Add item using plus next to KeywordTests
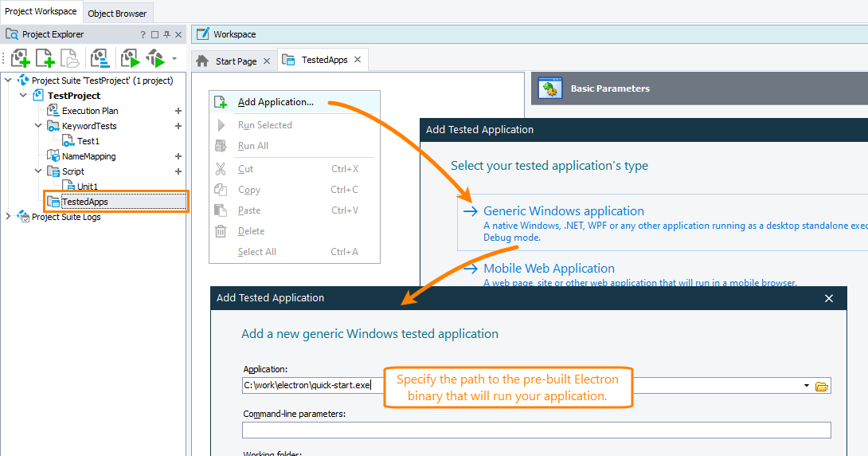Screen dimensions: 868x456 pyautogui.click(x=178, y=126)
